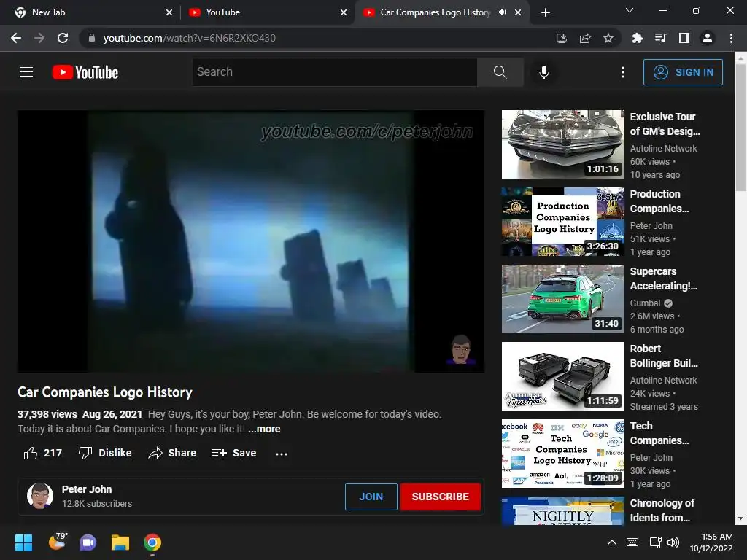Open Chat app on taskbar
Screen dimensions: 747x560
pyautogui.click(x=88, y=542)
